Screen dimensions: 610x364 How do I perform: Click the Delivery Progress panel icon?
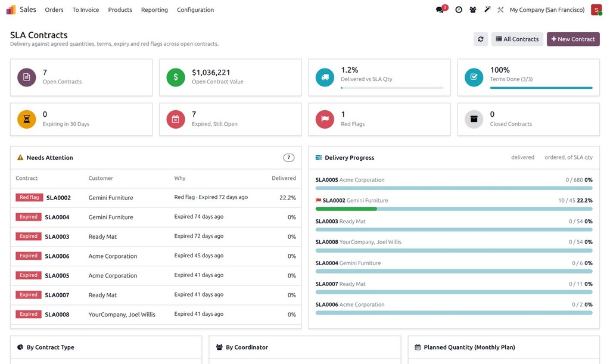319,157
